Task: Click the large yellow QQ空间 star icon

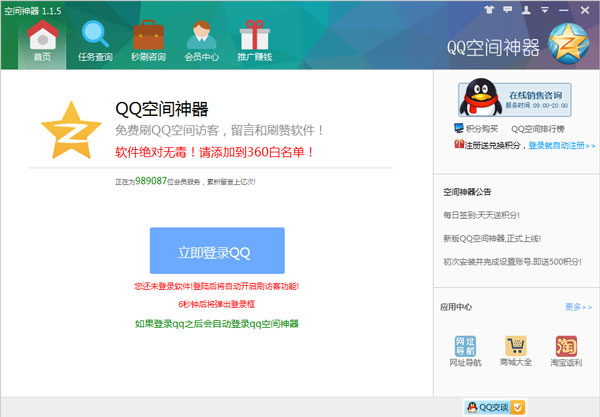Action: click(72, 130)
